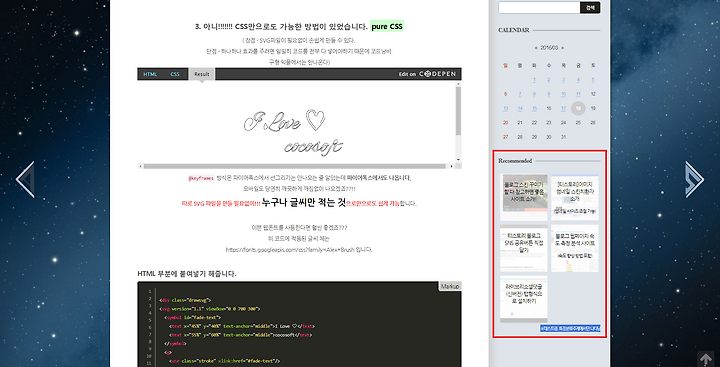Open calendar date 15

click(534, 108)
